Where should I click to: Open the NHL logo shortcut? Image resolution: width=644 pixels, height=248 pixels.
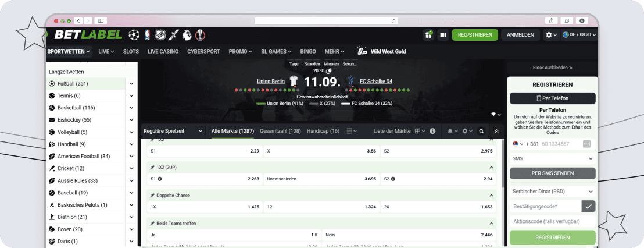pyautogui.click(x=160, y=35)
